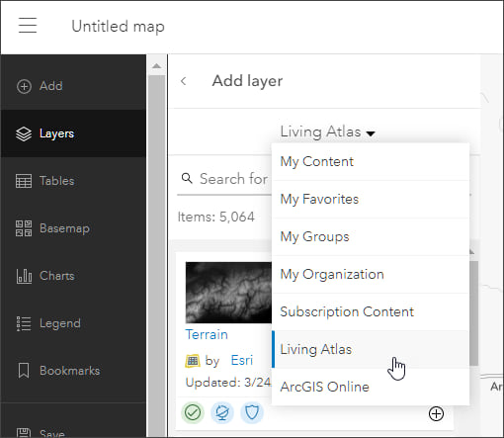Click the Add plus-circle icon in sidebar
The width and height of the screenshot is (504, 438).
pos(24,86)
